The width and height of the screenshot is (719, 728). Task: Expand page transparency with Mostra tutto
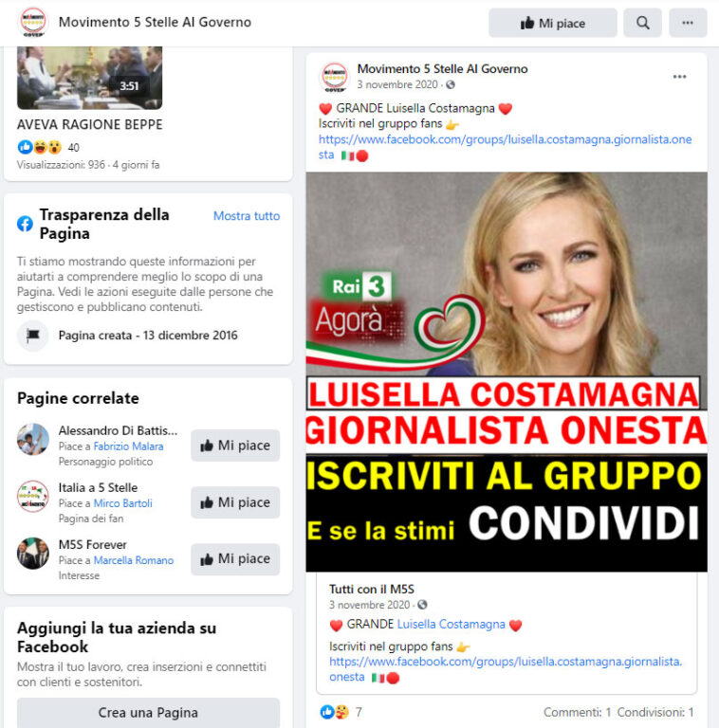point(247,216)
